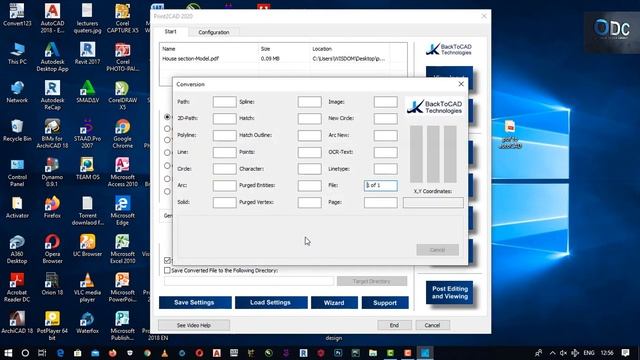
Task: Open the AutoCAD 2018 desktop shortcut
Action: [52, 18]
